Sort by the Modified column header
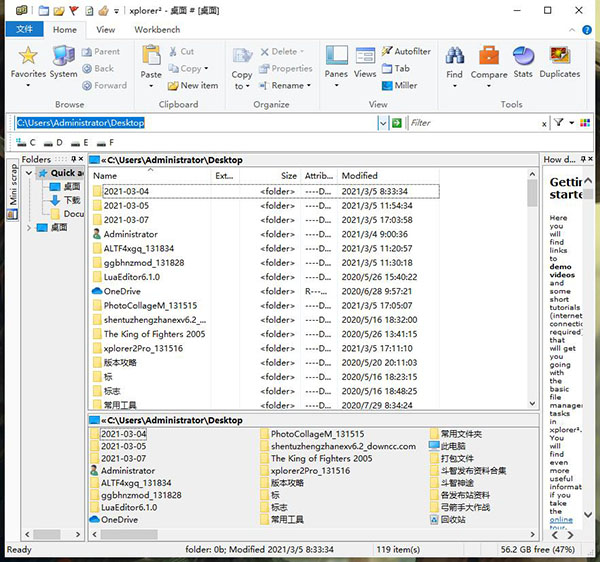The height and width of the screenshot is (562, 600). [x=388, y=176]
